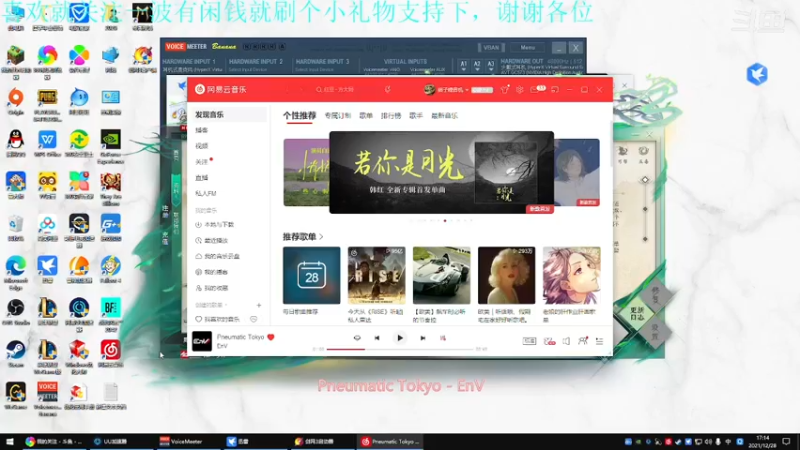Click the search box in NetEase Music
Viewport: 800px width, 450px height.
click(342, 89)
